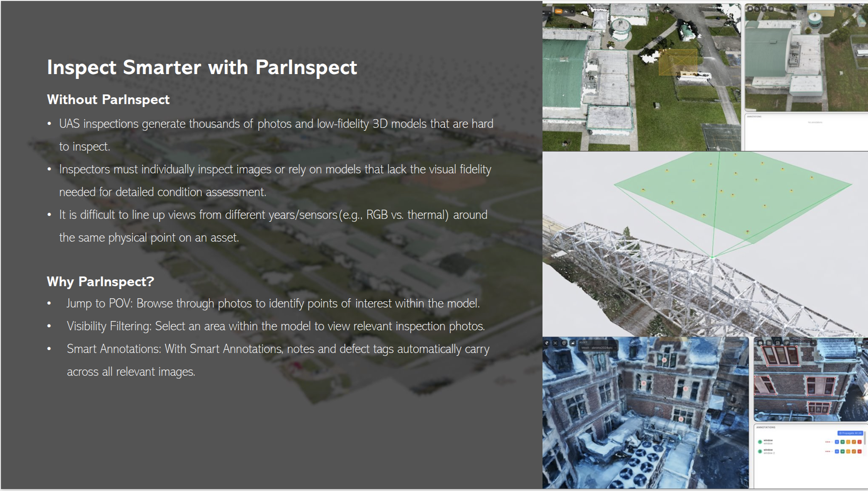
Task: Click the orange highlighted selection area on aerial model
Action: (x=678, y=61)
